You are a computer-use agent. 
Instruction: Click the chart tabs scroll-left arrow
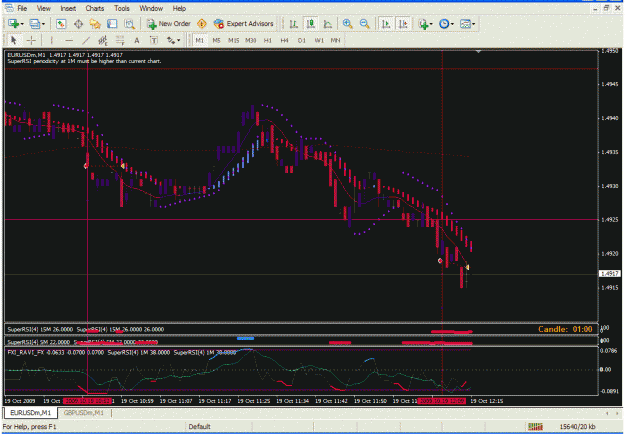pos(607,413)
